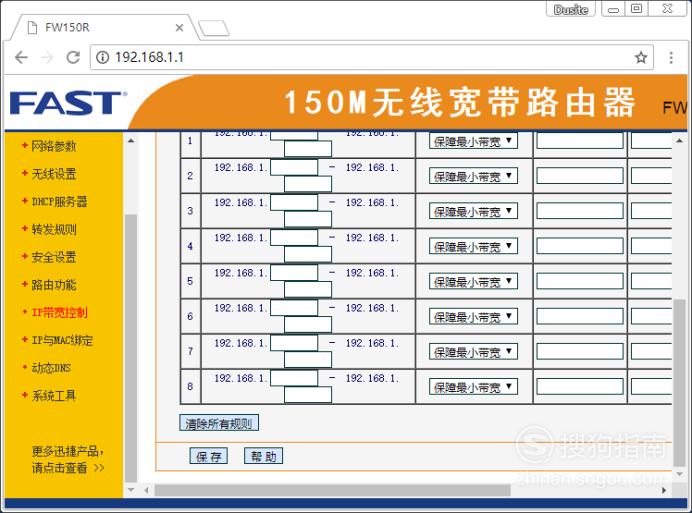Click row 6 end IP address field
692x513 pixels.
(x=308, y=324)
